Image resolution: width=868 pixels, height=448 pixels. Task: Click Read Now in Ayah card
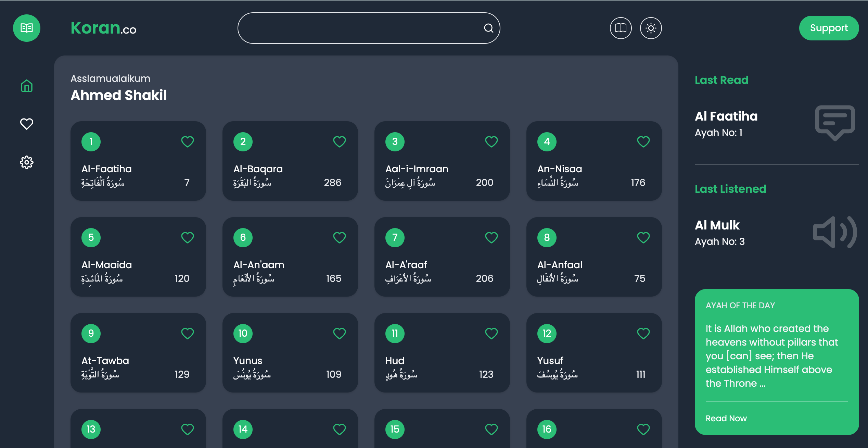(726, 418)
